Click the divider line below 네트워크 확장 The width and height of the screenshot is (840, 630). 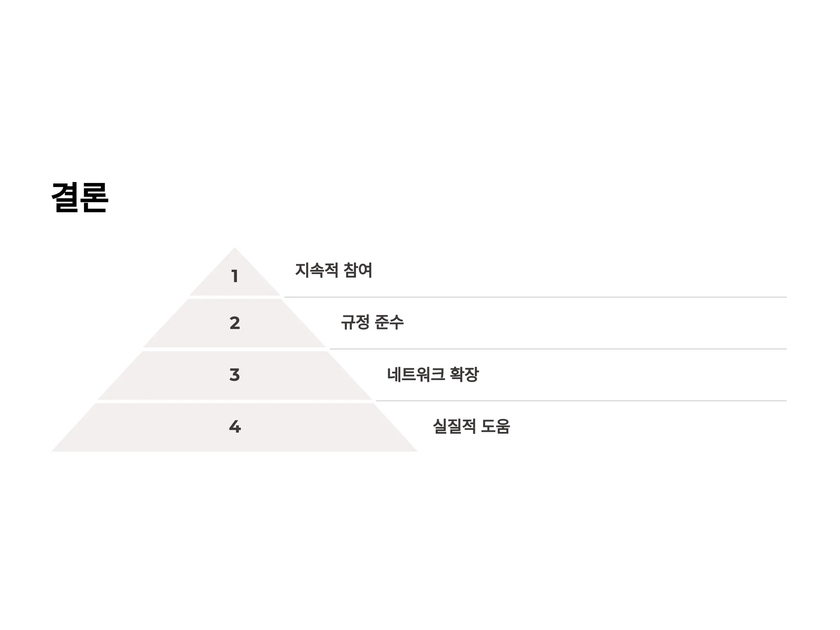581,400
